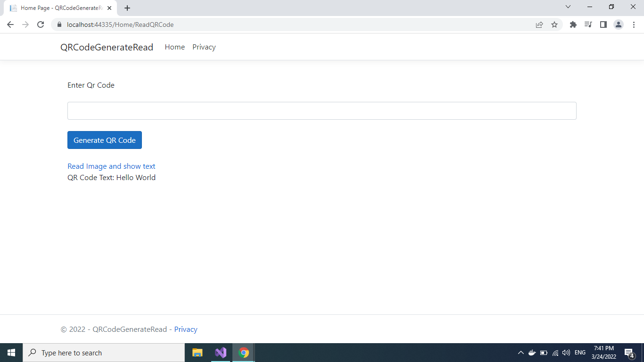
Task: Open the media control icon
Action: 588,25
